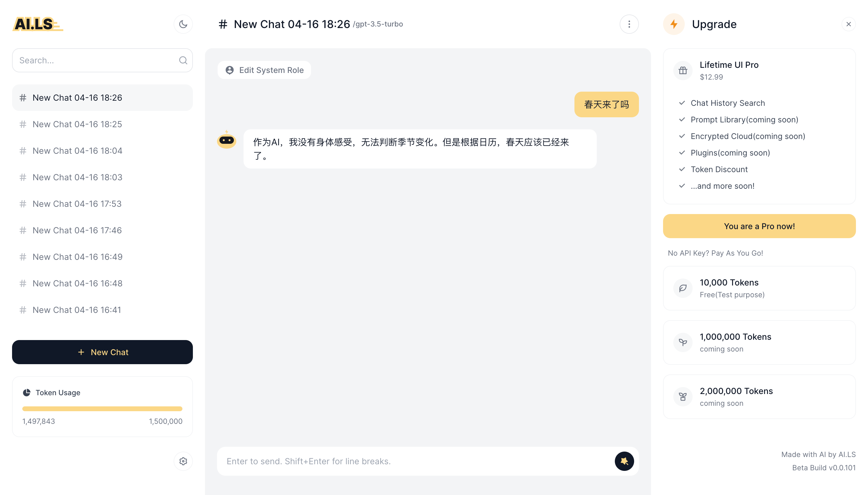Toggle dark mode with the moon icon
868x495 pixels.
[183, 24]
